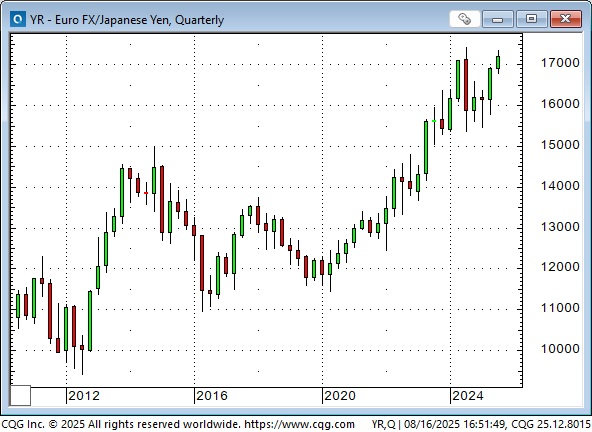Click the small red dash candle near 14000

point(146,193)
